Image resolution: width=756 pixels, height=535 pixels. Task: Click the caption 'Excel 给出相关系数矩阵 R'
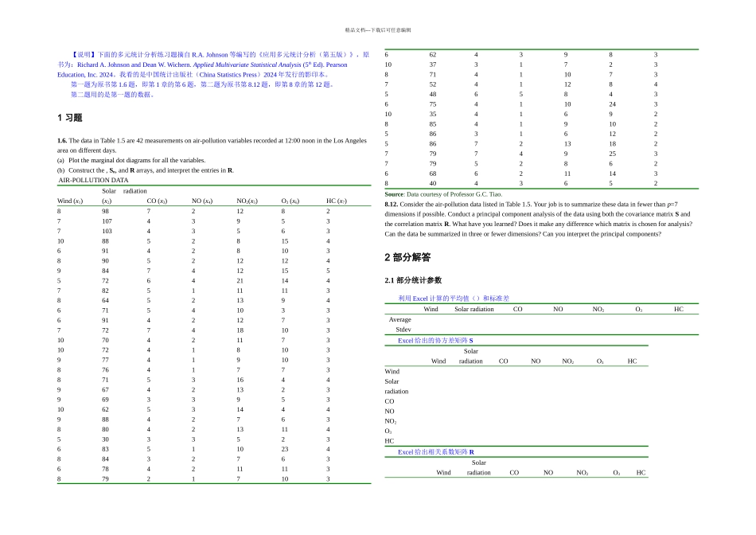(x=436, y=452)
